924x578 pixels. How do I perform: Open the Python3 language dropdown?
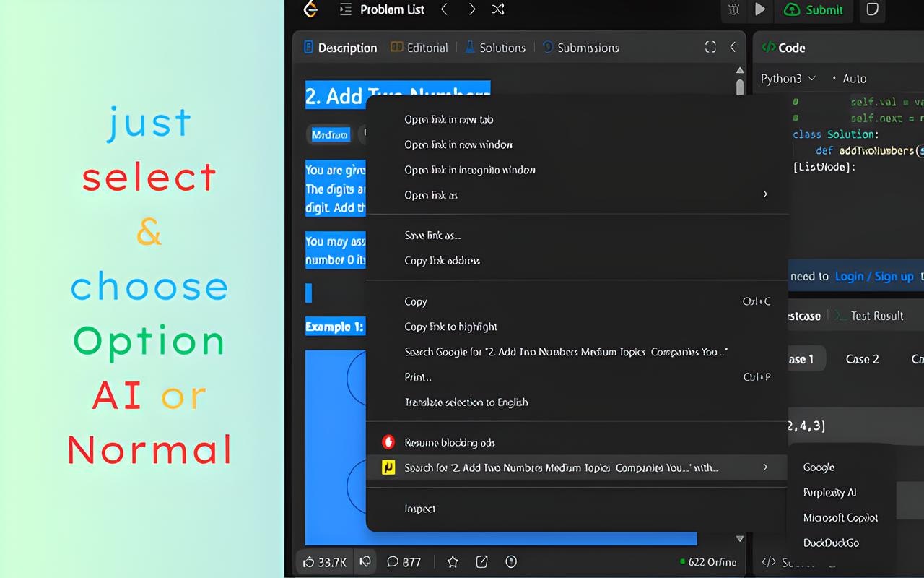(x=787, y=78)
